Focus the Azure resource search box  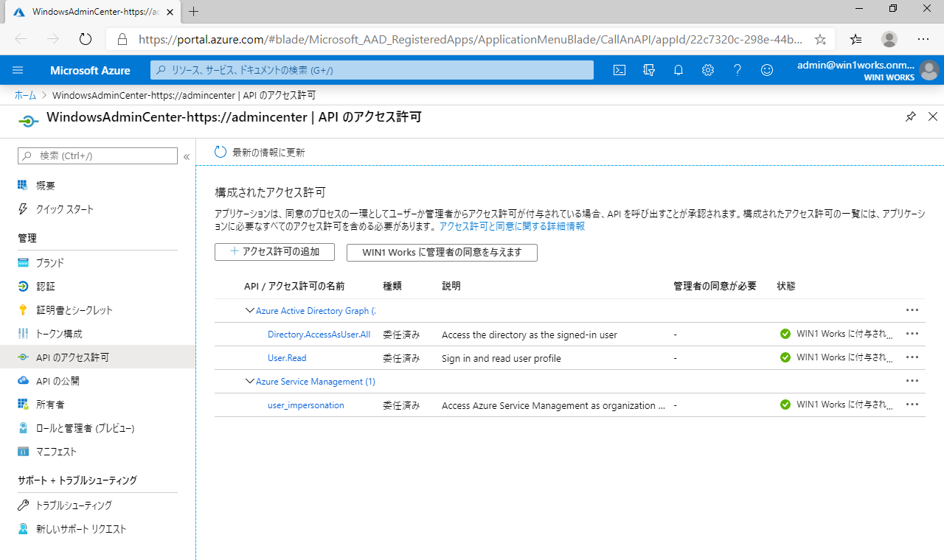372,70
